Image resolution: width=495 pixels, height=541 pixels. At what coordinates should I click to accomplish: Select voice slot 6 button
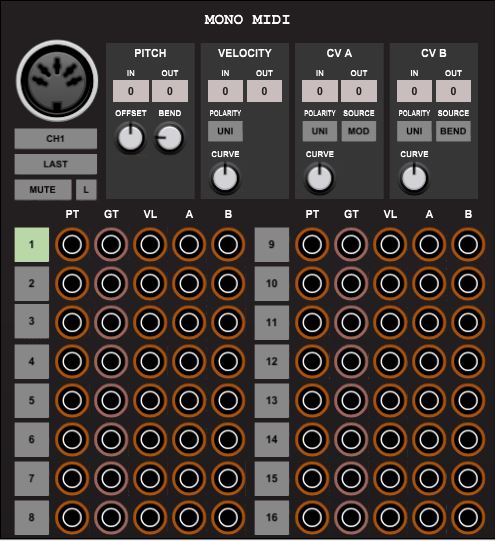coord(32,440)
